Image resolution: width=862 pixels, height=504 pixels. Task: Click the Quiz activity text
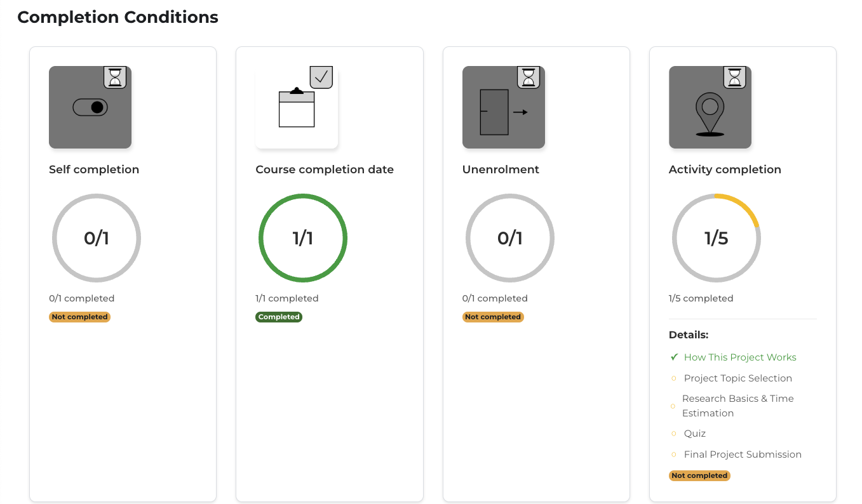[x=694, y=434]
